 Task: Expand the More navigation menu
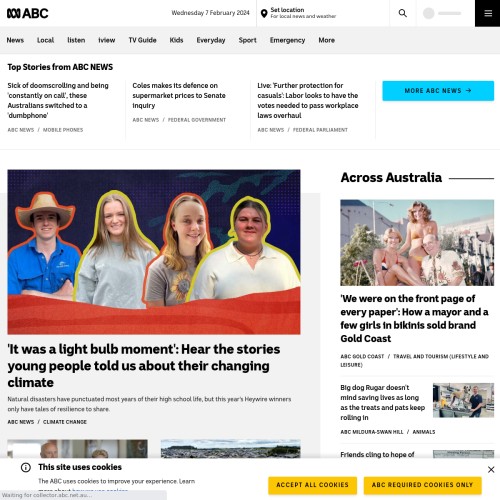pyautogui.click(x=326, y=40)
